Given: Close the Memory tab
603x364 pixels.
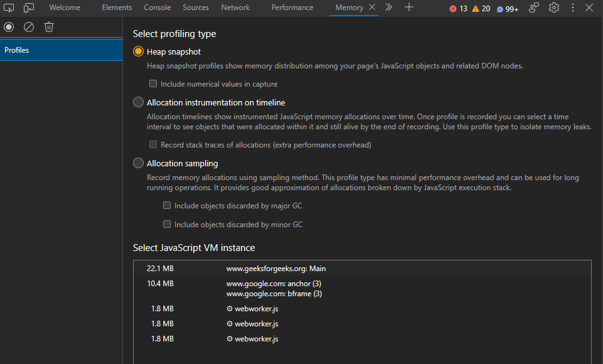Looking at the screenshot, I should (372, 8).
